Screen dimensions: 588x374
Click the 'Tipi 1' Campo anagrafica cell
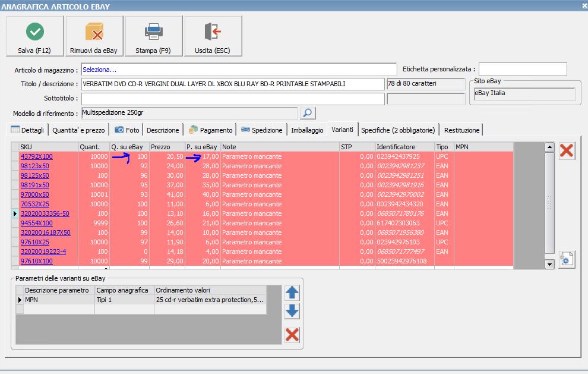click(x=125, y=300)
